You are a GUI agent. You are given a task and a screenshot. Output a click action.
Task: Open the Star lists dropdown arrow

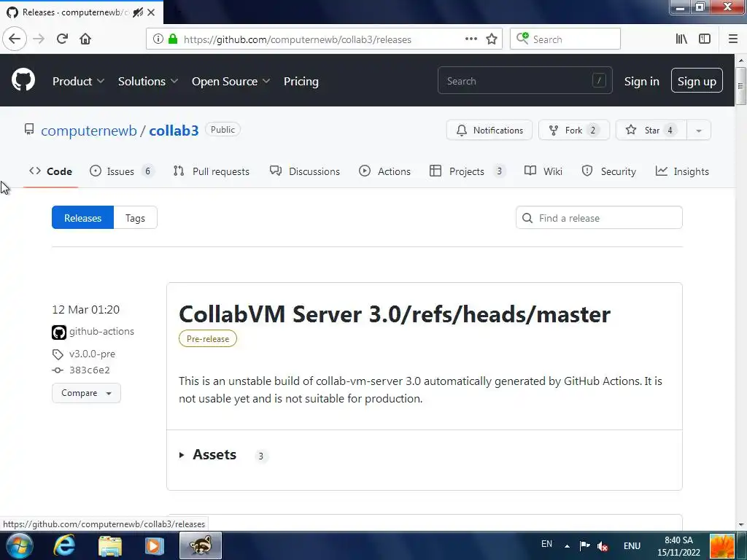point(699,131)
